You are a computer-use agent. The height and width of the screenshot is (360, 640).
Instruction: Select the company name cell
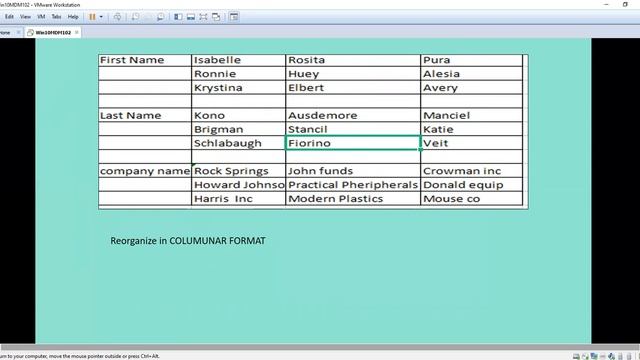click(x=145, y=171)
